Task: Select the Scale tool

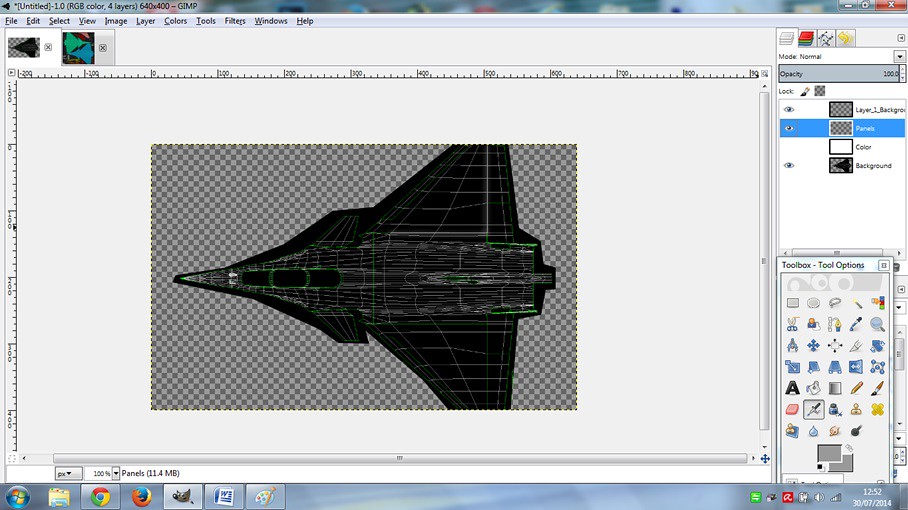Action: click(793, 367)
